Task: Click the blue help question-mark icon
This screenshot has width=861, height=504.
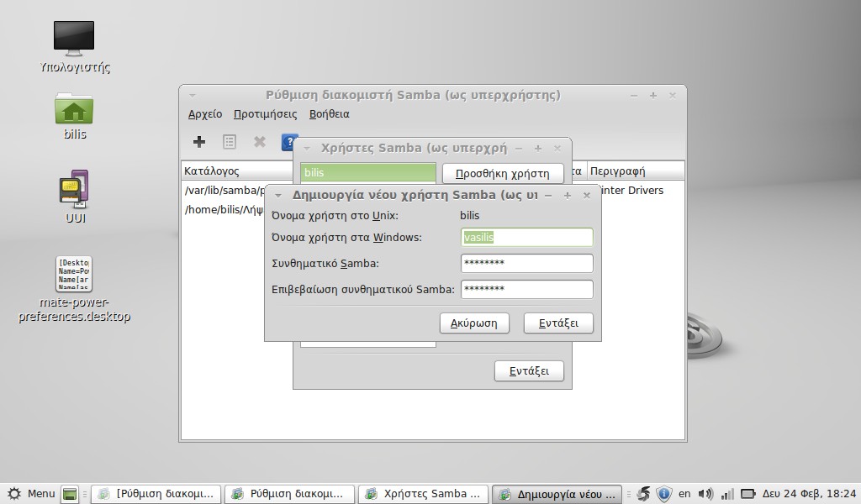Action: pos(289,142)
